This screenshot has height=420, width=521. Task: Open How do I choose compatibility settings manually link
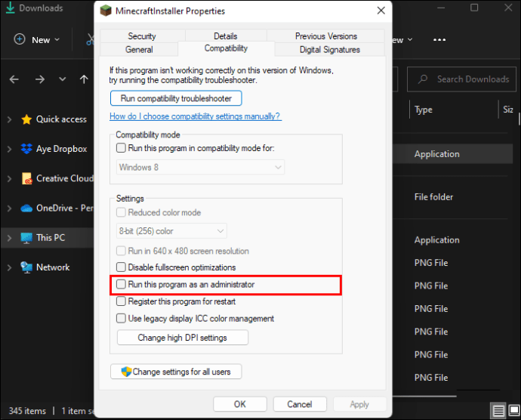point(196,116)
